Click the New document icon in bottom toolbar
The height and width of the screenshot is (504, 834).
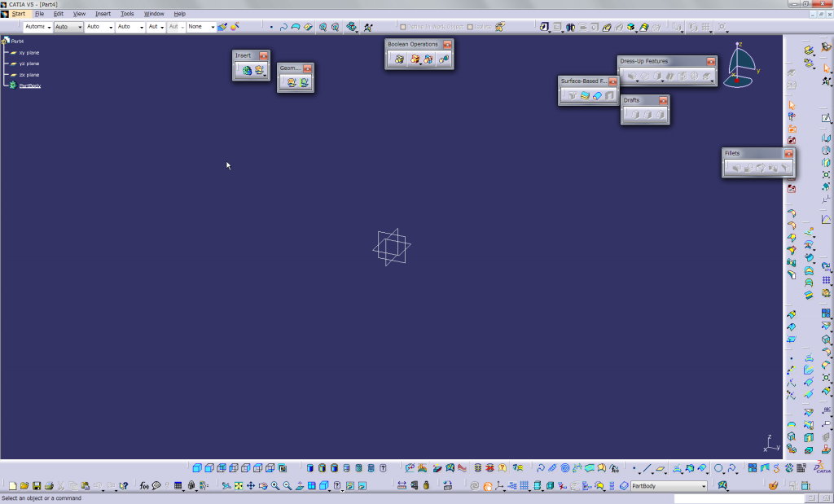(12, 486)
